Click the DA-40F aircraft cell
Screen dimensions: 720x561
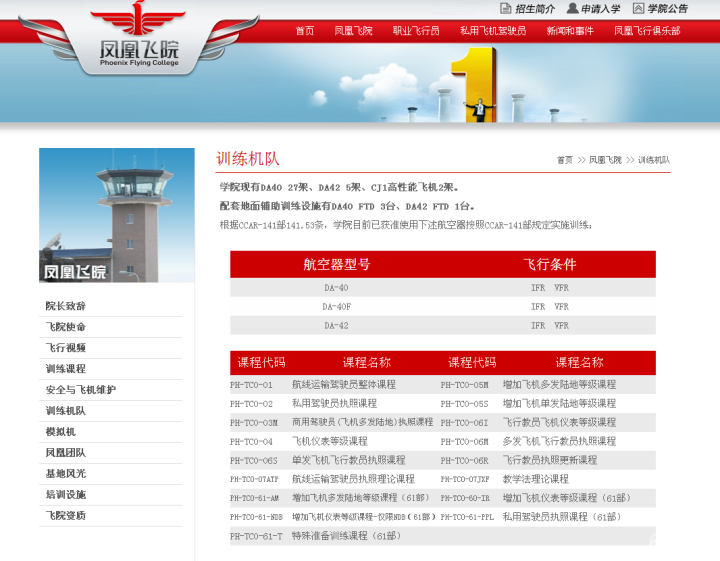[x=336, y=307]
